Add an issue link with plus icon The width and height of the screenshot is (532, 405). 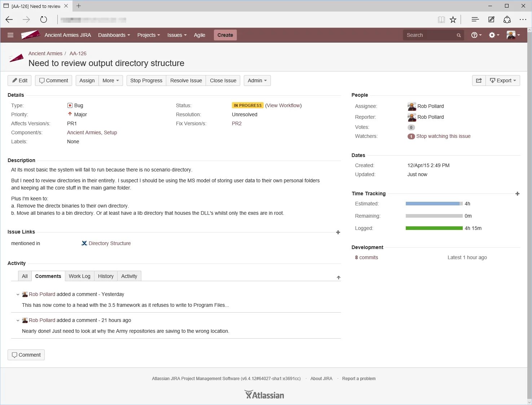[338, 232]
